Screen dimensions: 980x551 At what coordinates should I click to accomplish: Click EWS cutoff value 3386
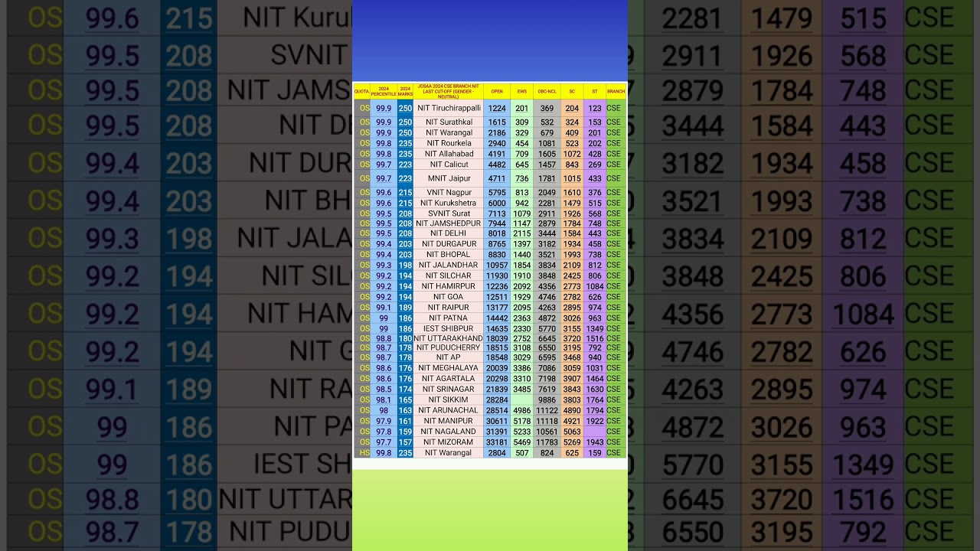522,368
